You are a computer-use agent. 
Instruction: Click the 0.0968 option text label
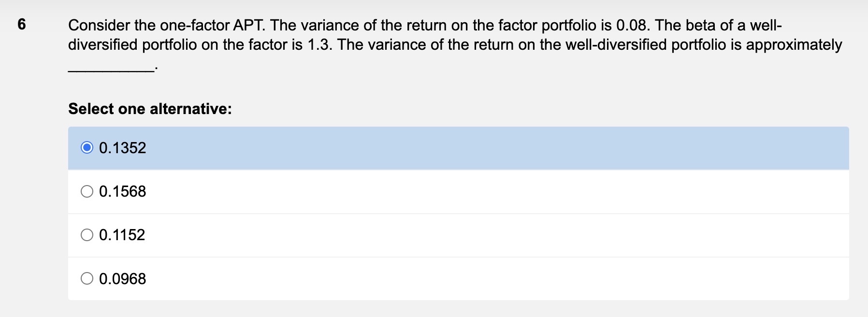coord(122,279)
